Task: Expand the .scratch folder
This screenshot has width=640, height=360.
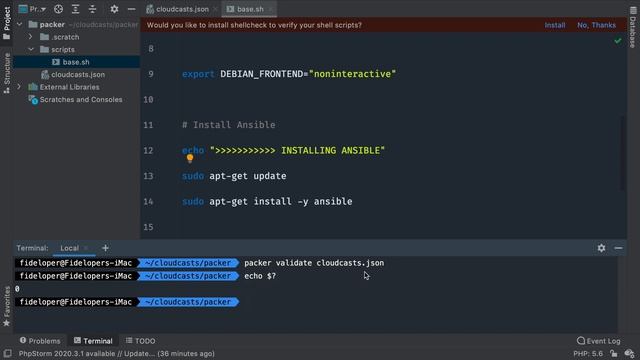Action: pyautogui.click(x=31, y=37)
